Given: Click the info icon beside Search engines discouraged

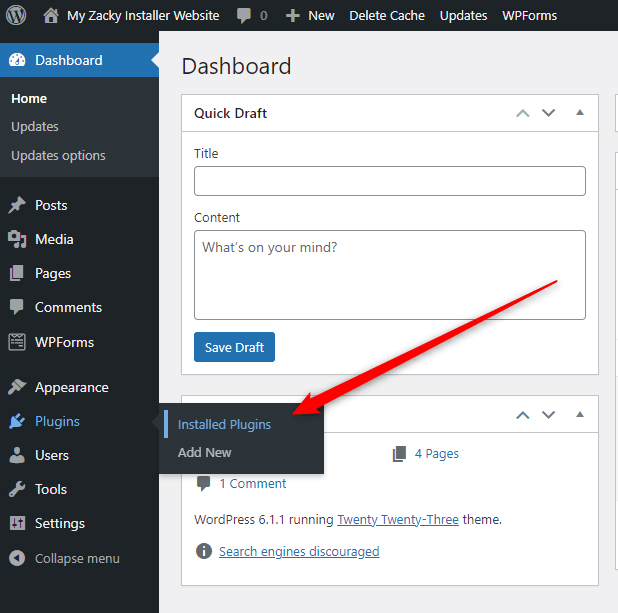Looking at the screenshot, I should [204, 551].
